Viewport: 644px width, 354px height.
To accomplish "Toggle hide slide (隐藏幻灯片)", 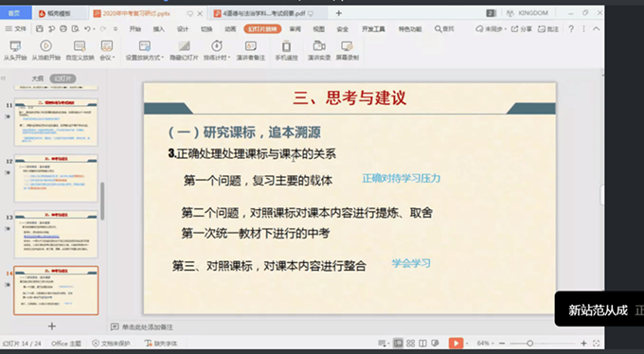I will pyautogui.click(x=184, y=50).
